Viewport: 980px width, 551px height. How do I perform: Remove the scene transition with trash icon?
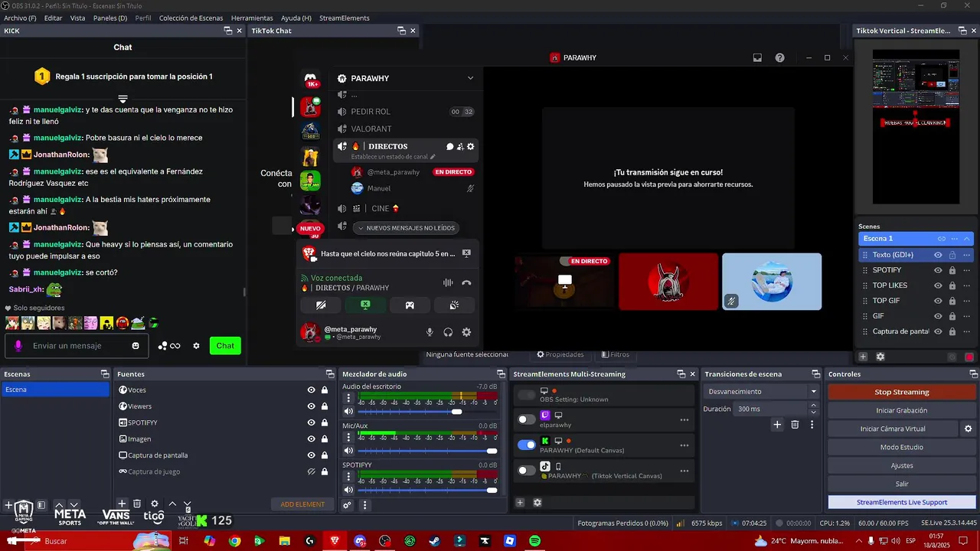point(795,425)
